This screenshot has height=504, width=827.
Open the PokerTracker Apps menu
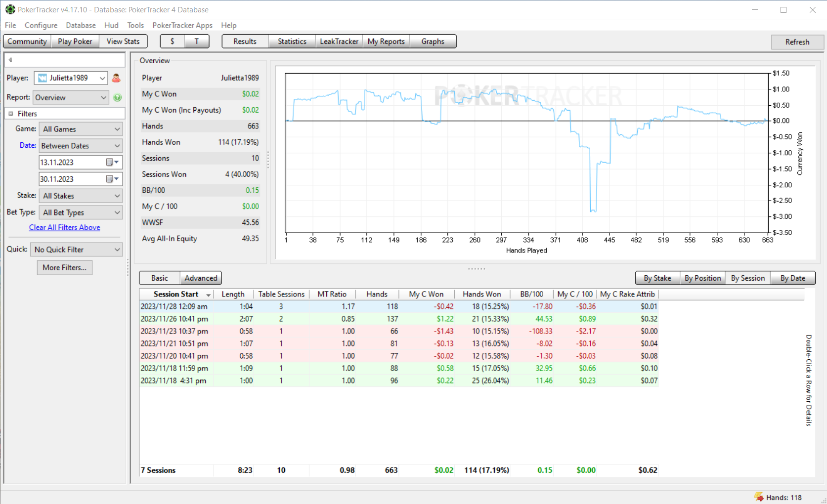(x=182, y=25)
